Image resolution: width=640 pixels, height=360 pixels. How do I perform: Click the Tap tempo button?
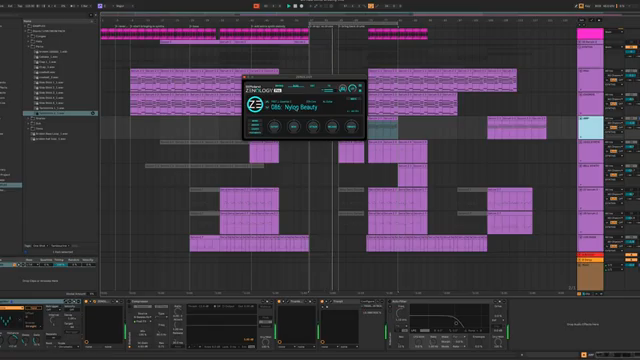(x=20, y=6)
